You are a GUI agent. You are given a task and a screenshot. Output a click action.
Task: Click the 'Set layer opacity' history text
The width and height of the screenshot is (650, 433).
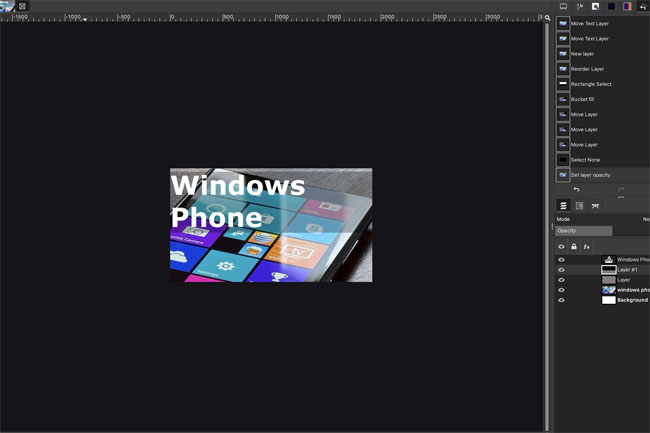[x=591, y=175]
